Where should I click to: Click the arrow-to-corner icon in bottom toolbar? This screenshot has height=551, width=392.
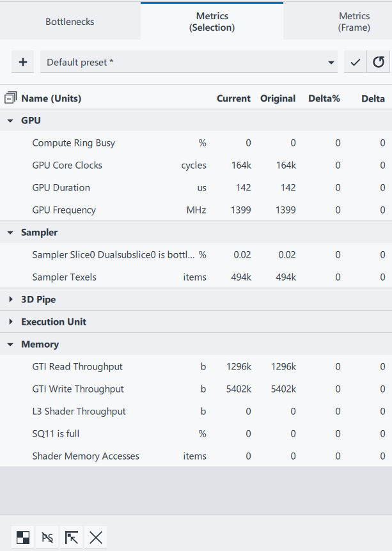72,538
